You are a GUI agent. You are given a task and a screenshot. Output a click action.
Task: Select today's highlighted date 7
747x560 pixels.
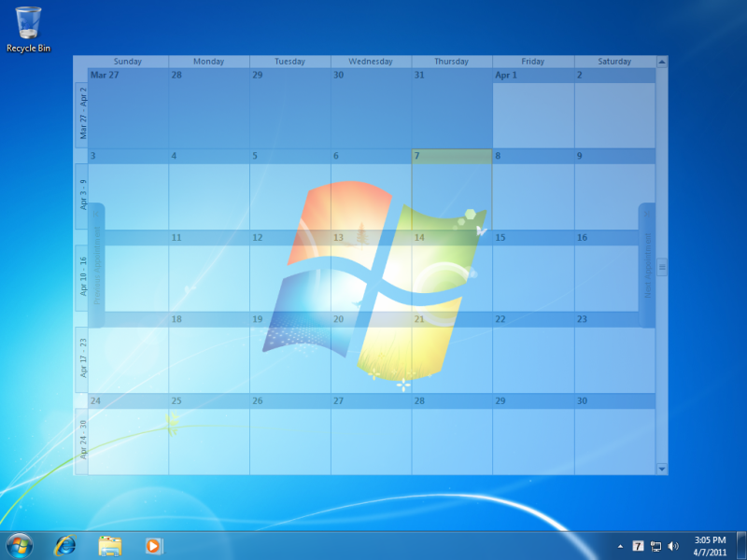(452, 189)
